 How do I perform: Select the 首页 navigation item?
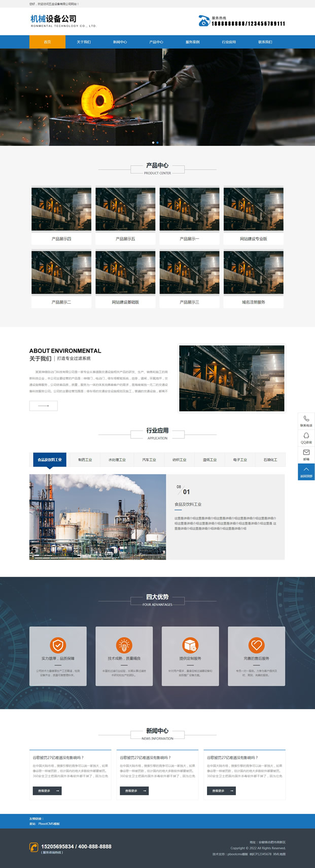(x=47, y=42)
